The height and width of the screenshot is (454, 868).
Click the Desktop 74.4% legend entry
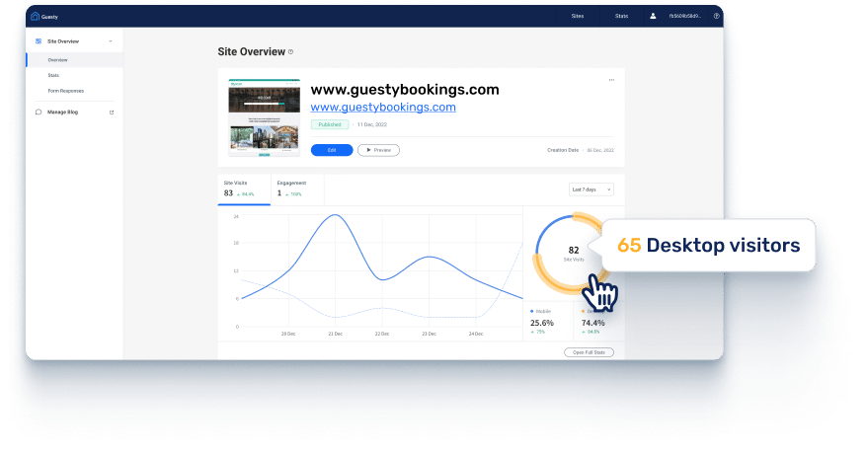pos(592,322)
